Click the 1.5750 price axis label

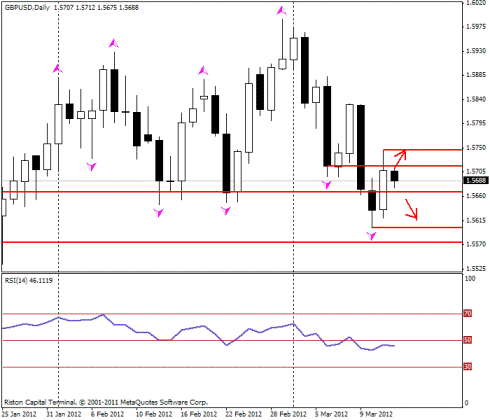pyautogui.click(x=476, y=148)
